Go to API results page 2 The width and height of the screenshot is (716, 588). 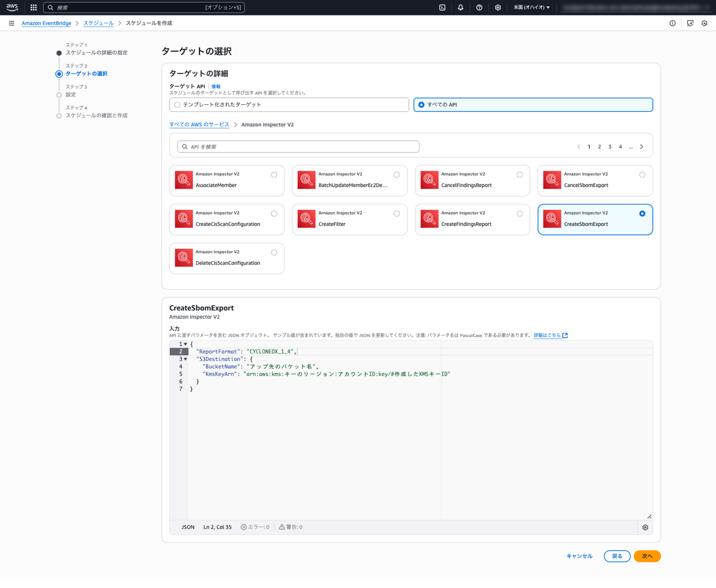599,146
